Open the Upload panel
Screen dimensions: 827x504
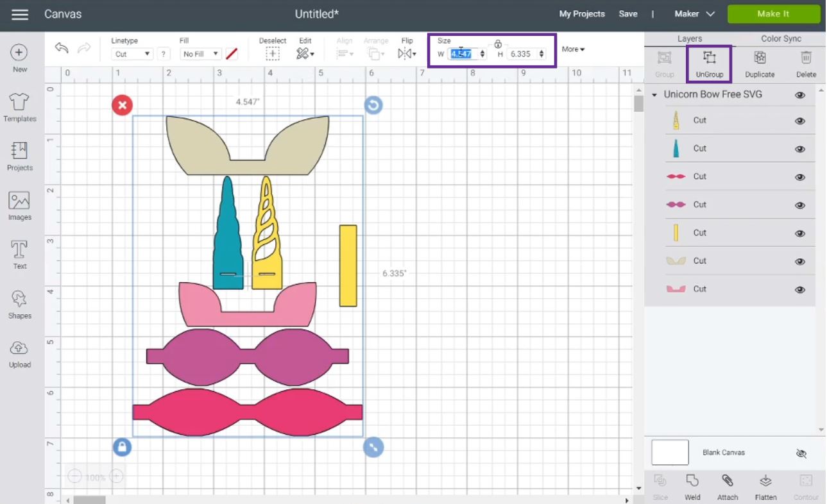(x=20, y=354)
